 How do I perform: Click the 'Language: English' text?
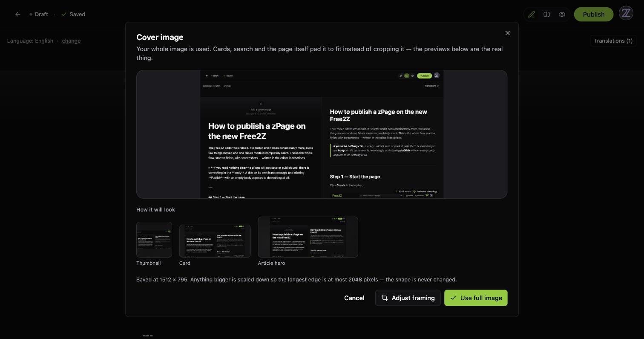click(30, 41)
